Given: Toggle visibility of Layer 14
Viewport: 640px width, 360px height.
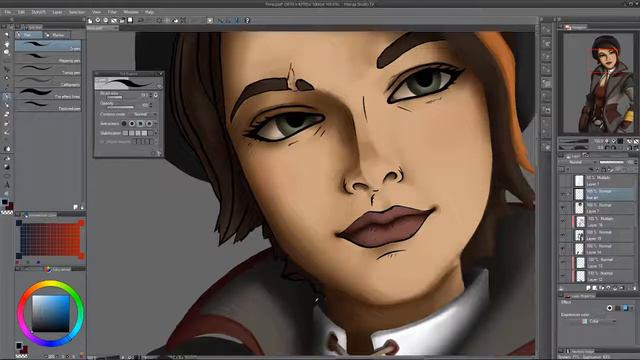Looking at the screenshot, I should click(x=563, y=249).
